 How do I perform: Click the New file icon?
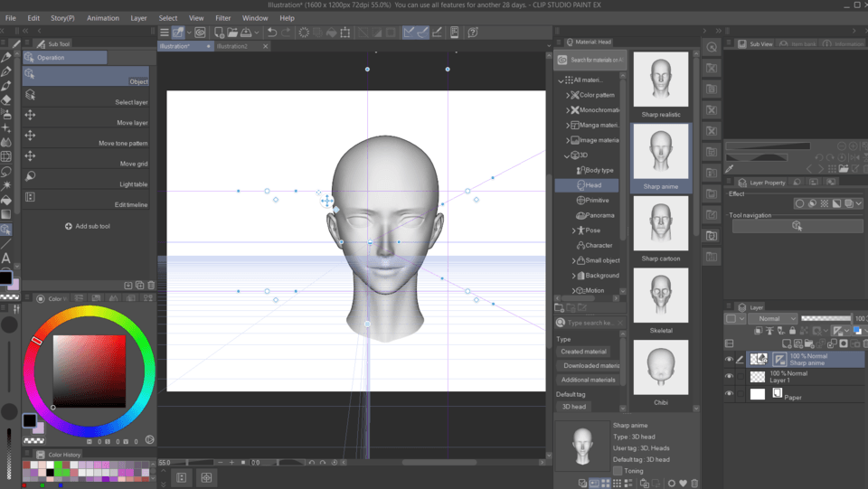coord(219,33)
